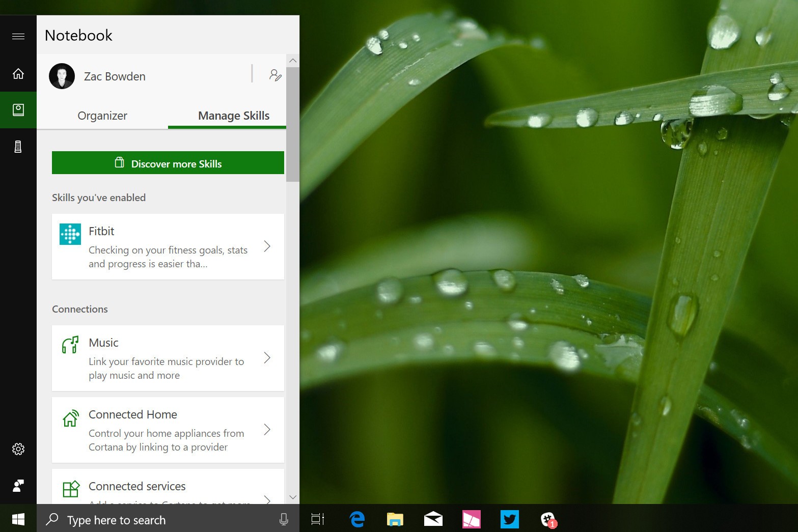Click the Notebook scrollbar down arrow
This screenshot has height=532, width=798.
[x=293, y=497]
